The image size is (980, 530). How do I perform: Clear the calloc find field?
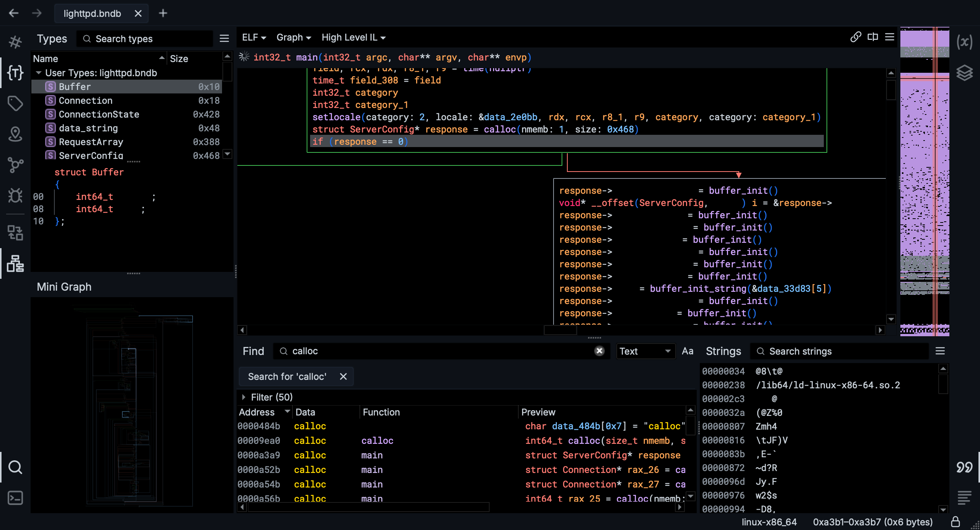pos(599,351)
